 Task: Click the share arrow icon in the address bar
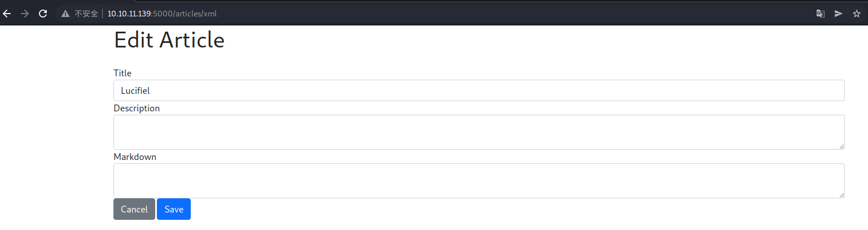point(839,14)
